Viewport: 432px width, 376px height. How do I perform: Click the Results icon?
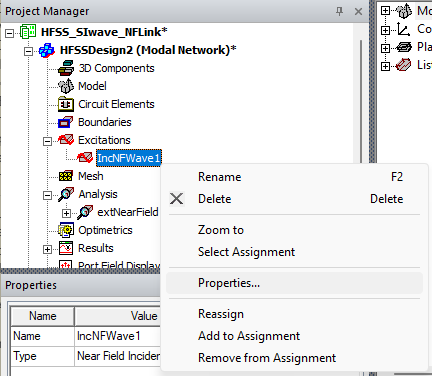tap(66, 248)
